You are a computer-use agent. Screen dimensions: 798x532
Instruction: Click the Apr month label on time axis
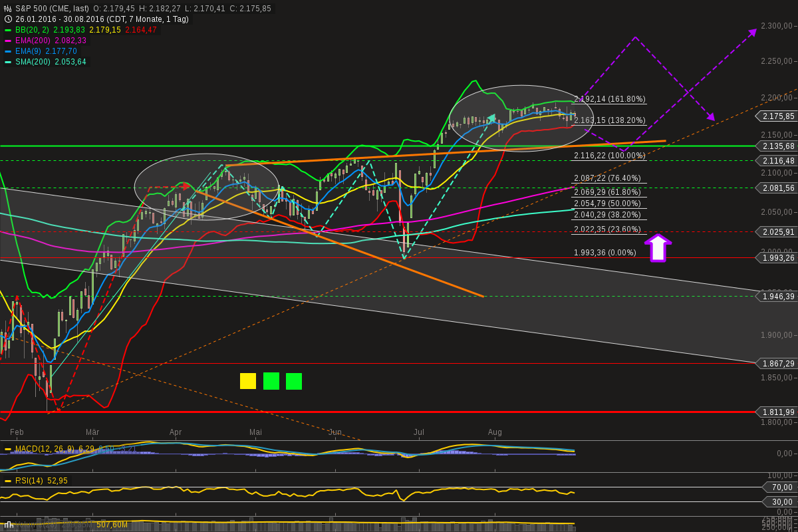(176, 432)
